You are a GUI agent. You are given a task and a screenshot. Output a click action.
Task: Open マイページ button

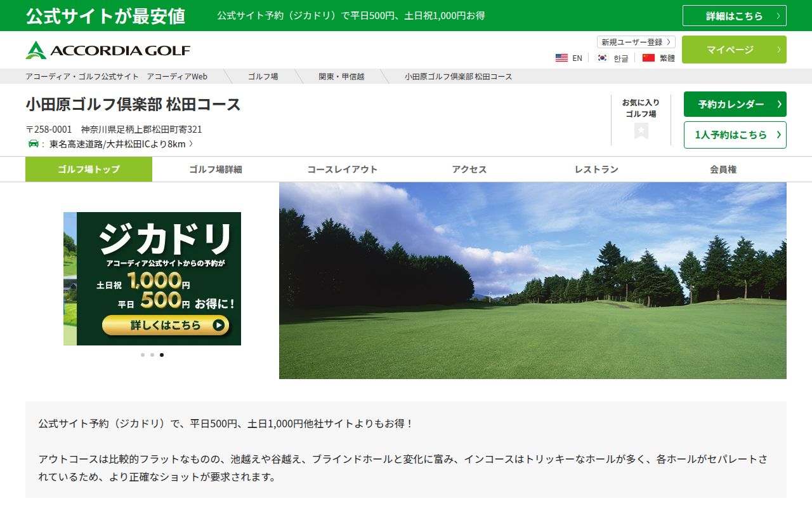734,50
